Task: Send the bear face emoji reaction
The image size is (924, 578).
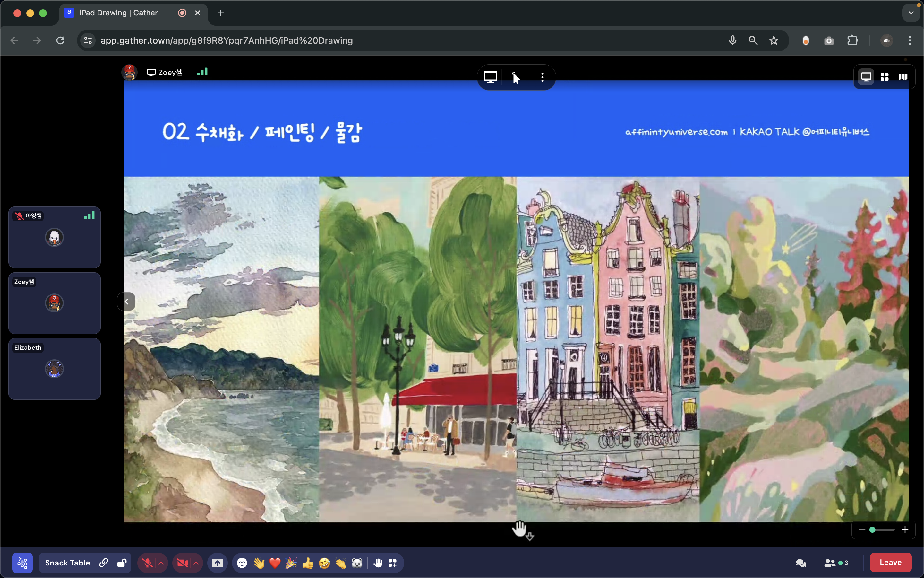Action: pos(357,563)
